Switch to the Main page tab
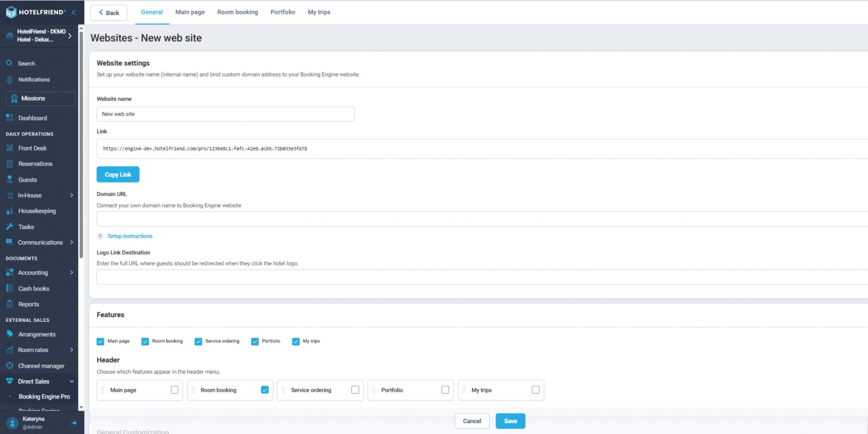 click(x=190, y=12)
